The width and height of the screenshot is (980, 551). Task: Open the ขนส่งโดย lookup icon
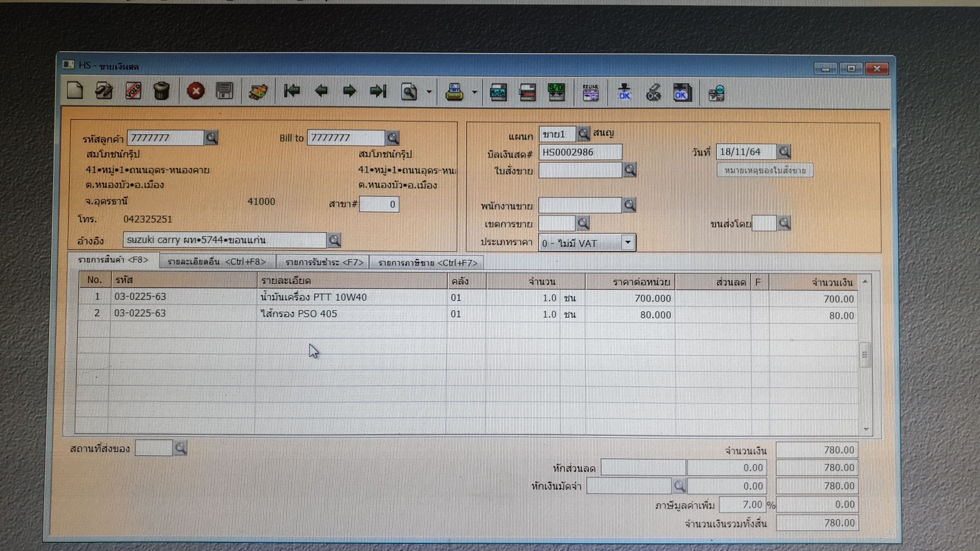tap(785, 223)
